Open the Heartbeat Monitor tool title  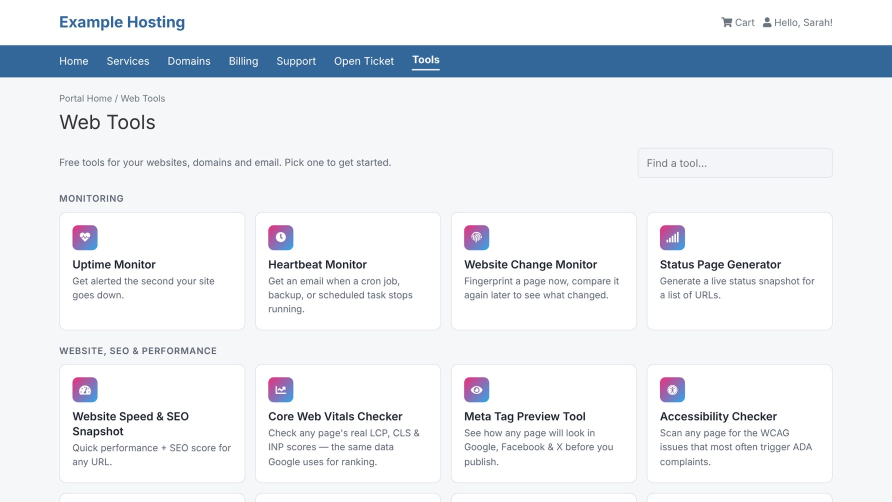click(317, 264)
